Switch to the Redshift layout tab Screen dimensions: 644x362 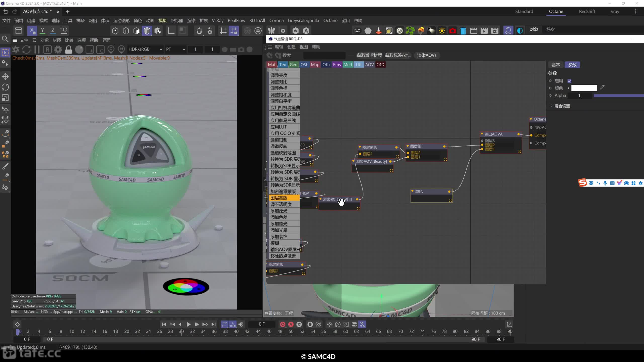587,11
